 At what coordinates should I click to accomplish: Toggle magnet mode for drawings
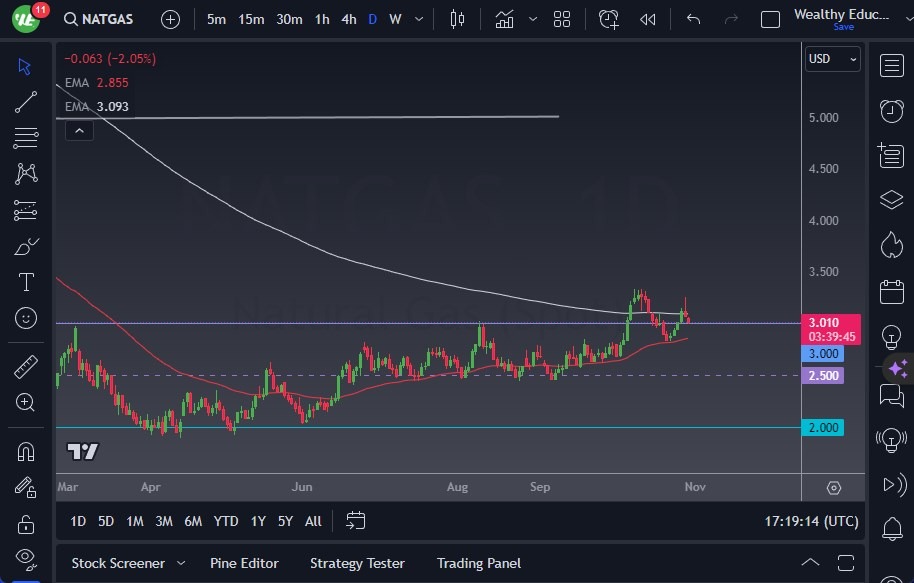(x=26, y=451)
